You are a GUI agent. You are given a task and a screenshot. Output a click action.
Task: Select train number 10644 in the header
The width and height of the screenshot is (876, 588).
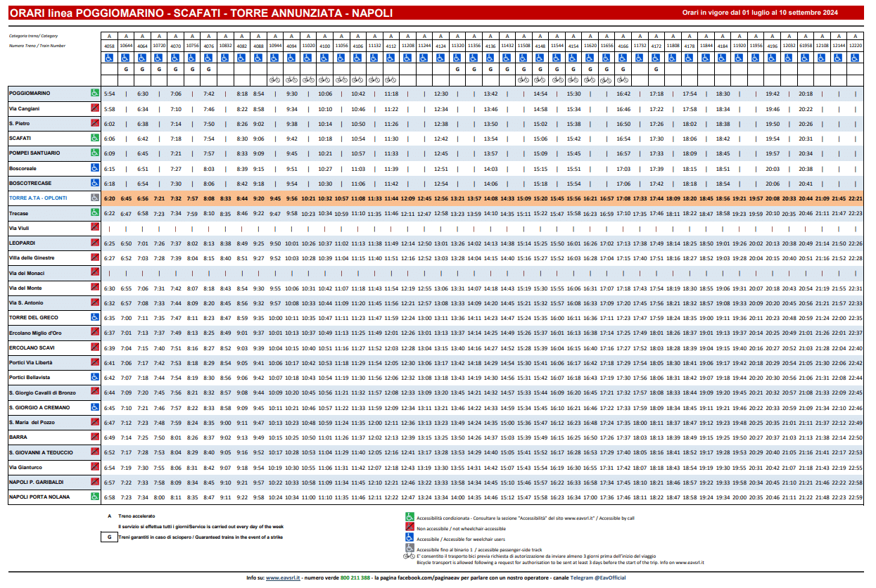point(126,46)
